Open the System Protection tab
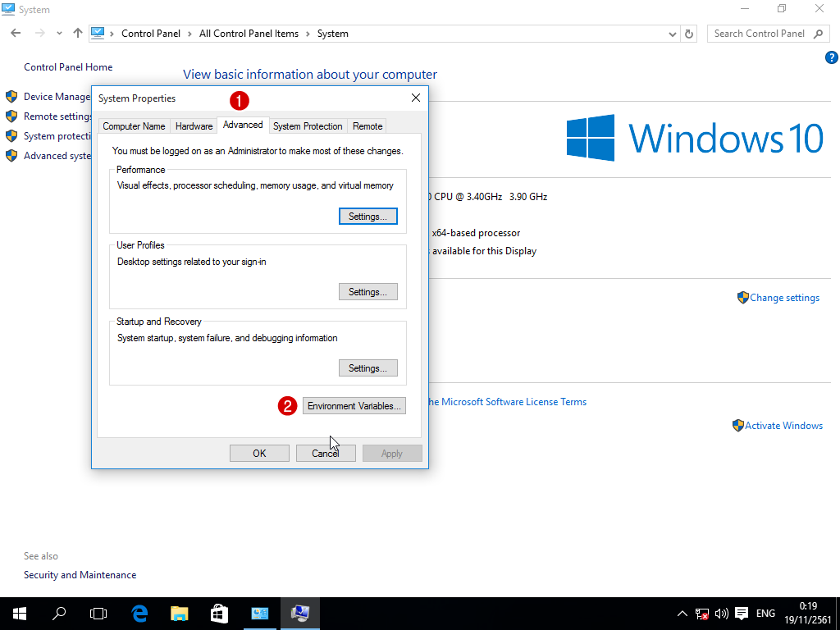 pos(308,126)
